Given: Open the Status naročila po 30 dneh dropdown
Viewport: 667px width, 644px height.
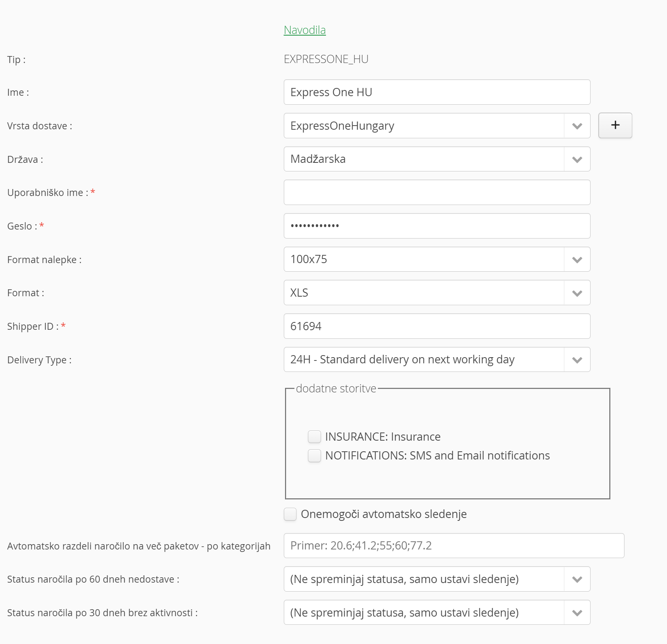Looking at the screenshot, I should [x=437, y=612].
